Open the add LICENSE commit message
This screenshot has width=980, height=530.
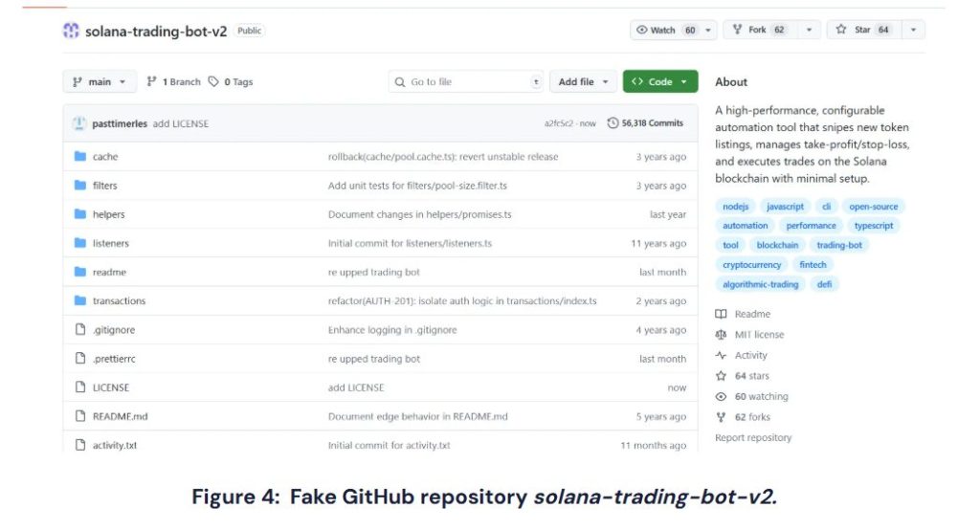tap(181, 123)
